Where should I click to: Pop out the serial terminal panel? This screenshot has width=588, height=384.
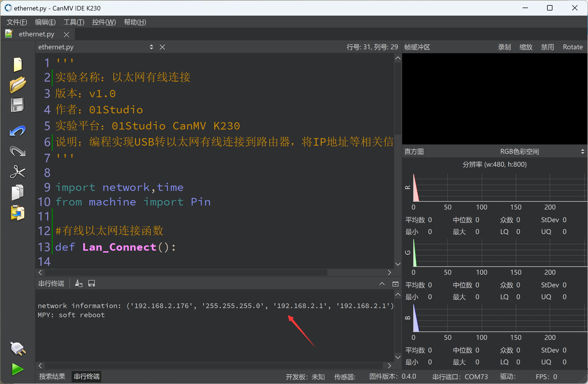tap(395, 284)
